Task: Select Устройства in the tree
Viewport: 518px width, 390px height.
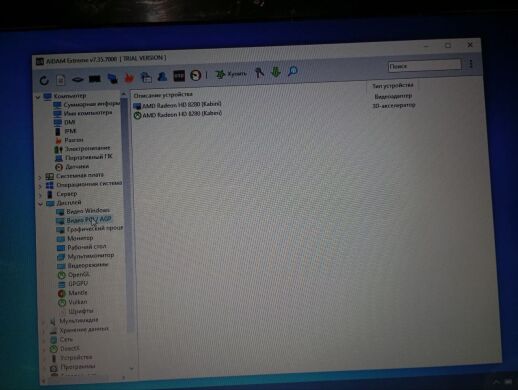Action: point(76,357)
